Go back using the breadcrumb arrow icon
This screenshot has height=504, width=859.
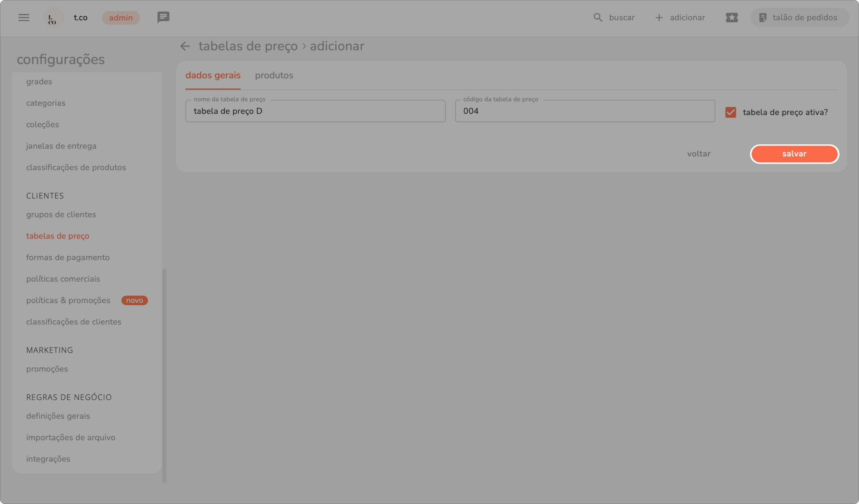(185, 46)
